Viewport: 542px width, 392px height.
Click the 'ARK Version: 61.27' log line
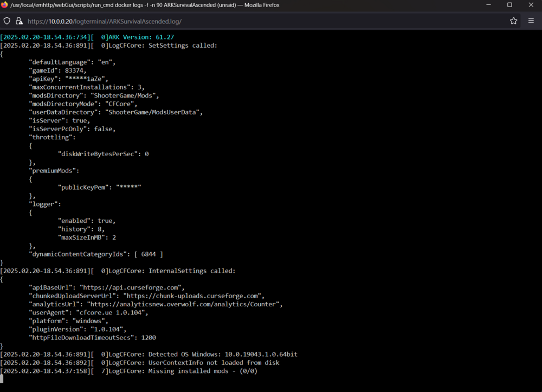[87, 37]
